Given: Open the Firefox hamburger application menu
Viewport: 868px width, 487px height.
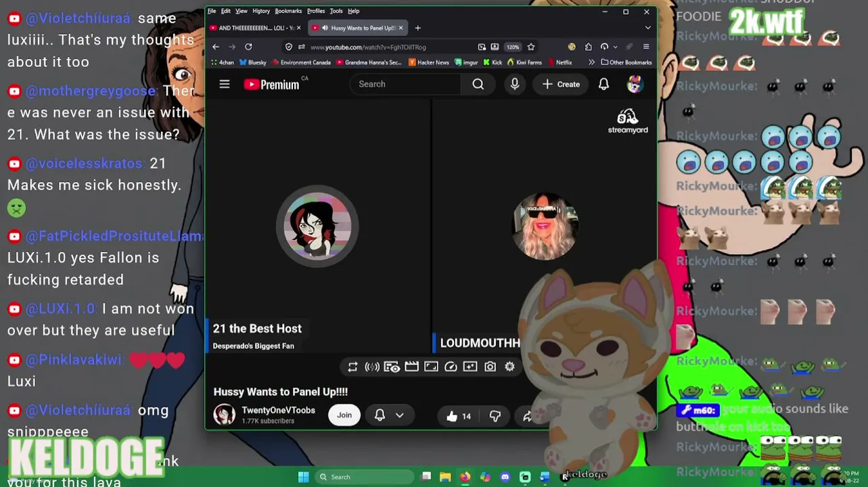Looking at the screenshot, I should pos(646,47).
